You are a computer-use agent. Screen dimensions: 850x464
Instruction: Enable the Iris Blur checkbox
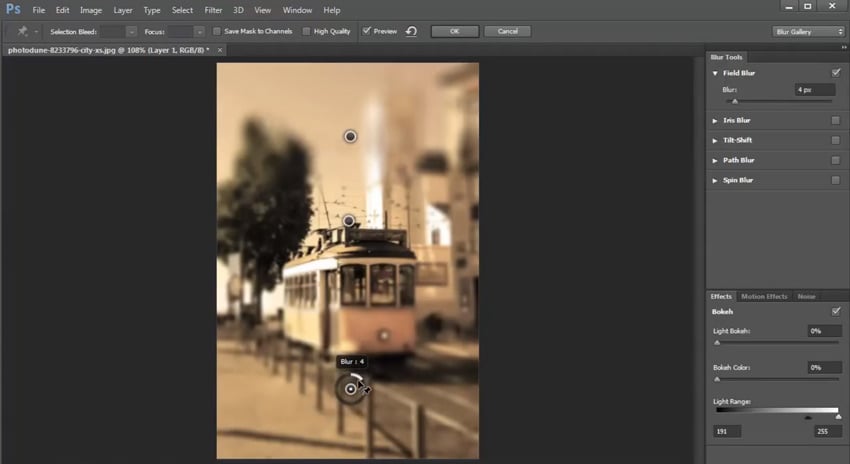click(835, 120)
